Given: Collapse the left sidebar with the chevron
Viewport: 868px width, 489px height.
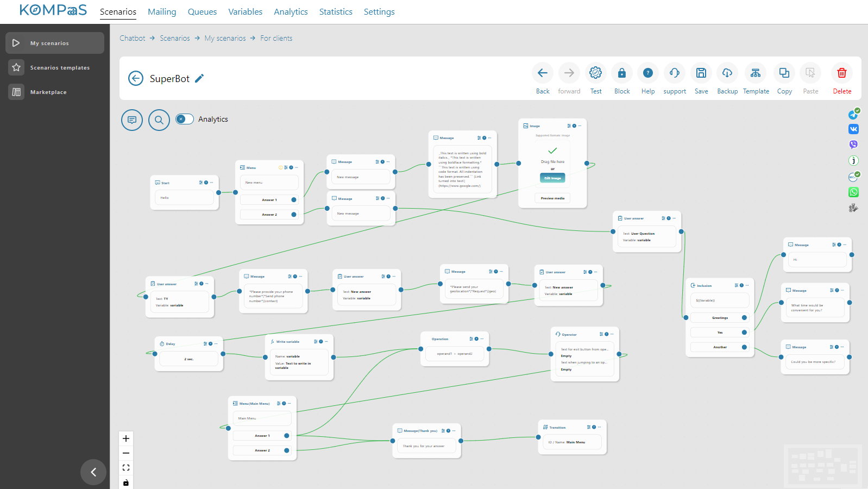Looking at the screenshot, I should [x=93, y=472].
